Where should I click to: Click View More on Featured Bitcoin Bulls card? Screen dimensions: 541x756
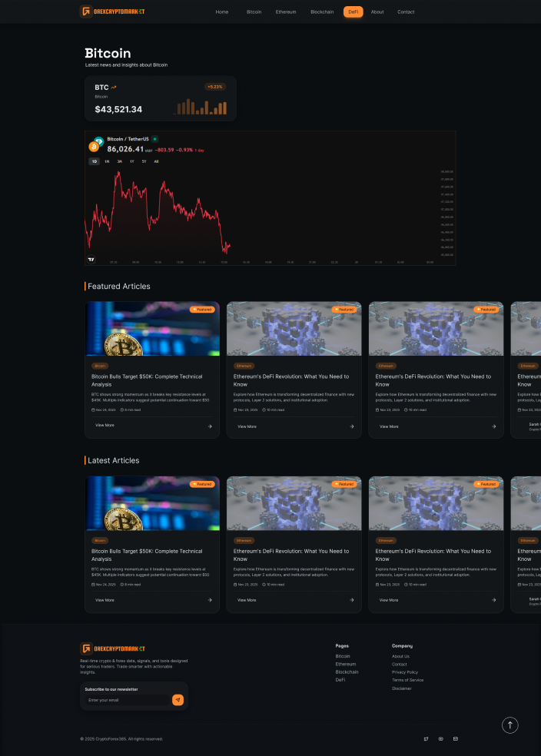105,426
